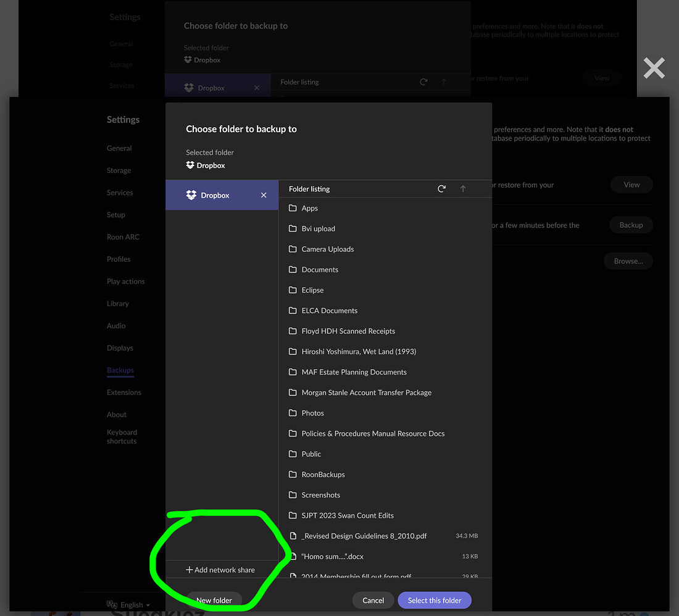Click the language globe icon
This screenshot has height=616, width=679.
[x=112, y=604]
